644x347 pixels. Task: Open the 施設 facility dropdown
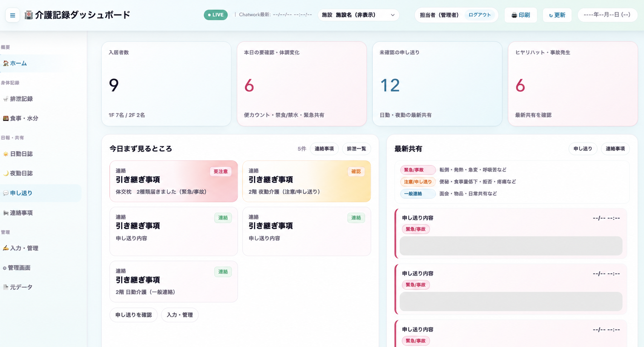358,15
